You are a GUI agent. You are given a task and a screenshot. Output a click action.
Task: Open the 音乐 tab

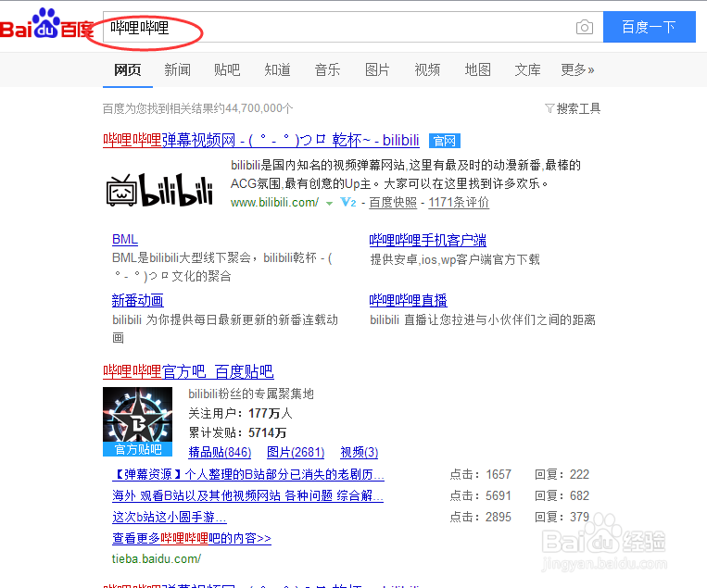click(x=327, y=69)
